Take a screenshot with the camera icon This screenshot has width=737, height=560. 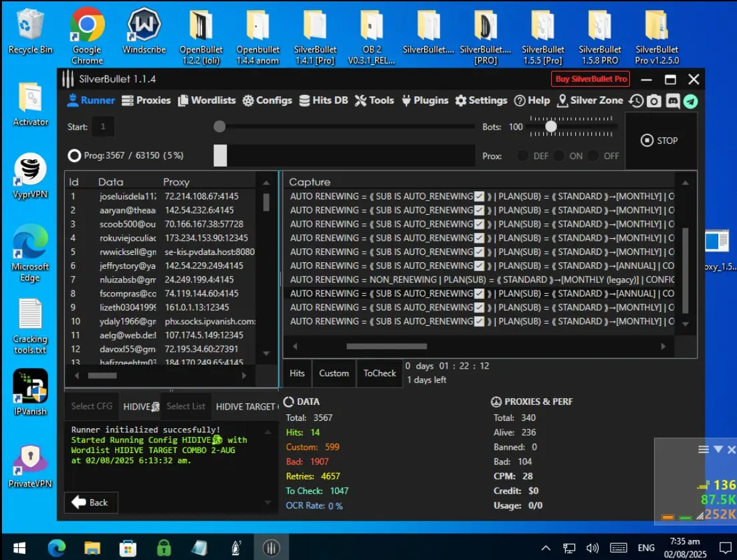[x=654, y=101]
